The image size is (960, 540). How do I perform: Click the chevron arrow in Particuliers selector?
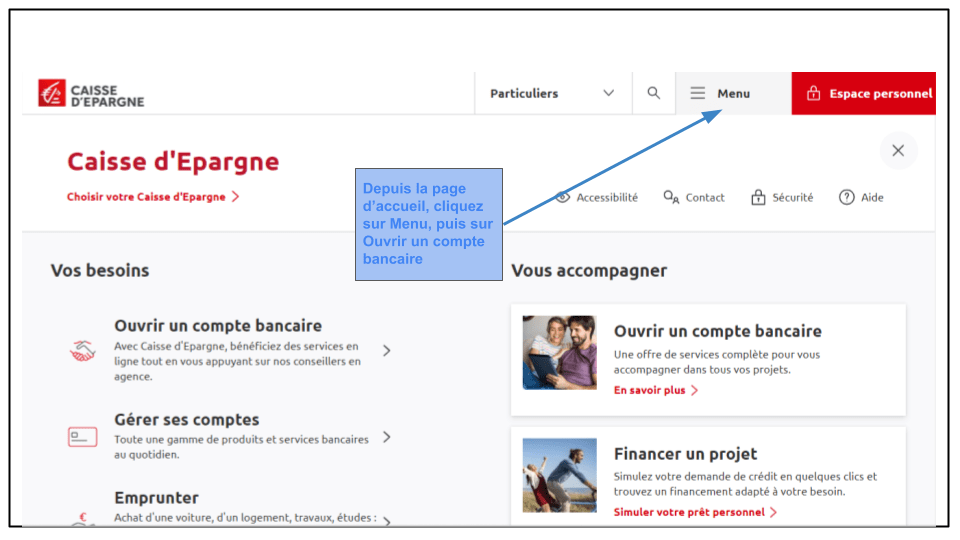point(608,93)
